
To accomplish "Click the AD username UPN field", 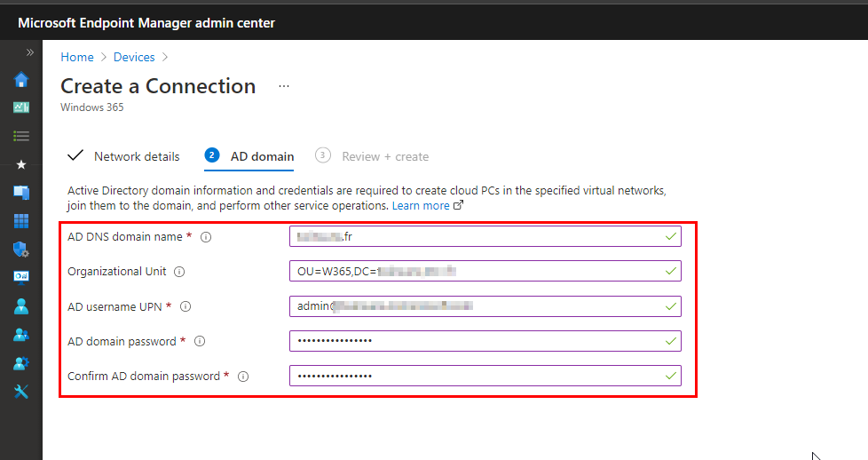I will (x=485, y=306).
